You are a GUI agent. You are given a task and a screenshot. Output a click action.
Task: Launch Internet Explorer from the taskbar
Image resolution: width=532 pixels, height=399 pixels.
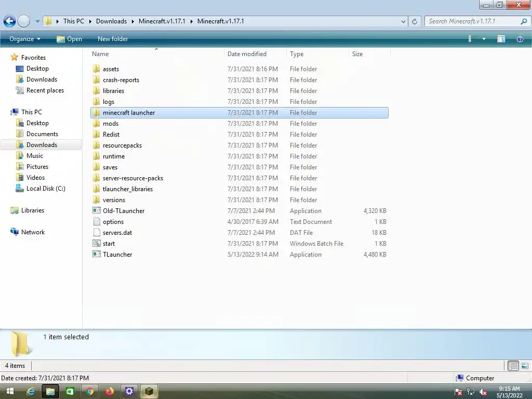[31, 391]
